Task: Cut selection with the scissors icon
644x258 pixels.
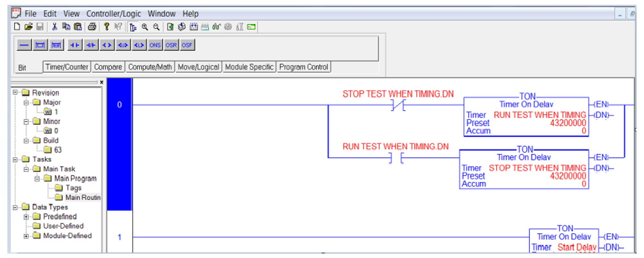Action: (x=54, y=27)
